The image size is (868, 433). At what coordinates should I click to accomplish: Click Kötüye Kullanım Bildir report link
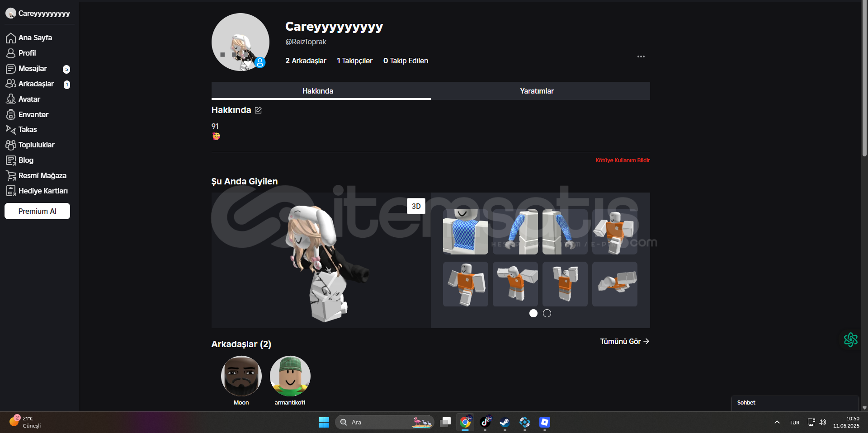(x=623, y=160)
